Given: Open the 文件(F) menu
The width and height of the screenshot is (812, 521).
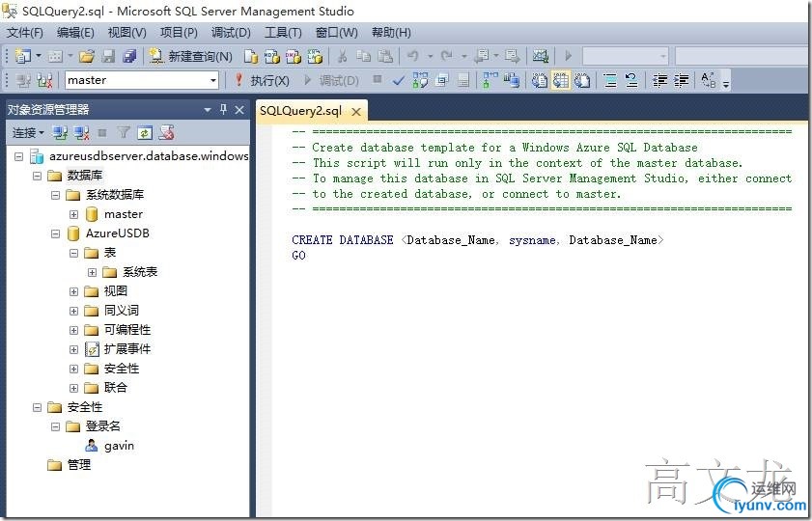Looking at the screenshot, I should pos(24,33).
